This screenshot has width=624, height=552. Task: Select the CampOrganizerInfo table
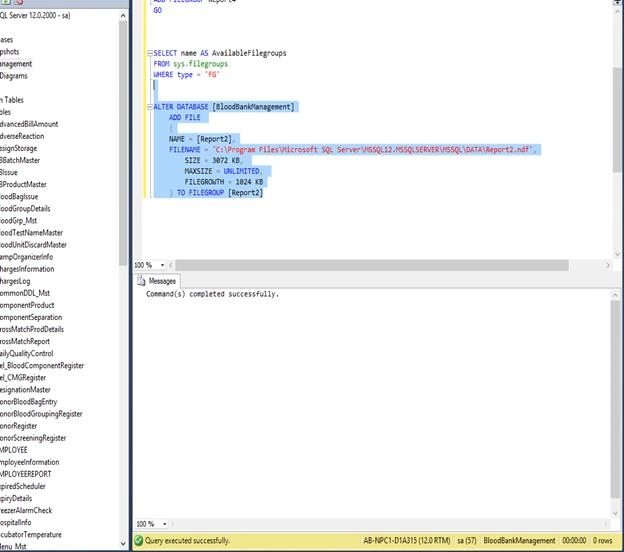(27, 257)
